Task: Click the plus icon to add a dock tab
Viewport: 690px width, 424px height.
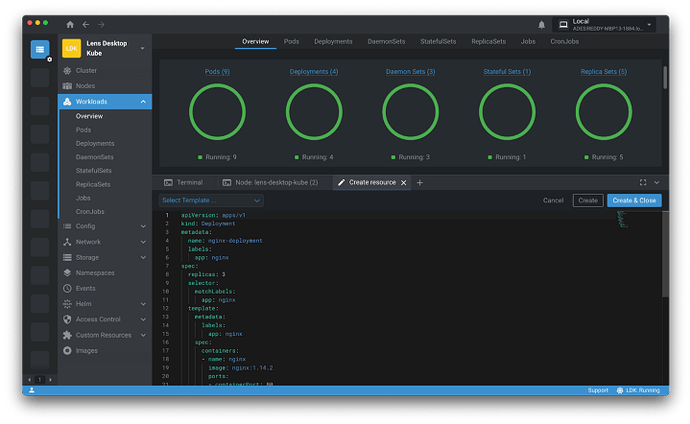Action: (x=420, y=183)
